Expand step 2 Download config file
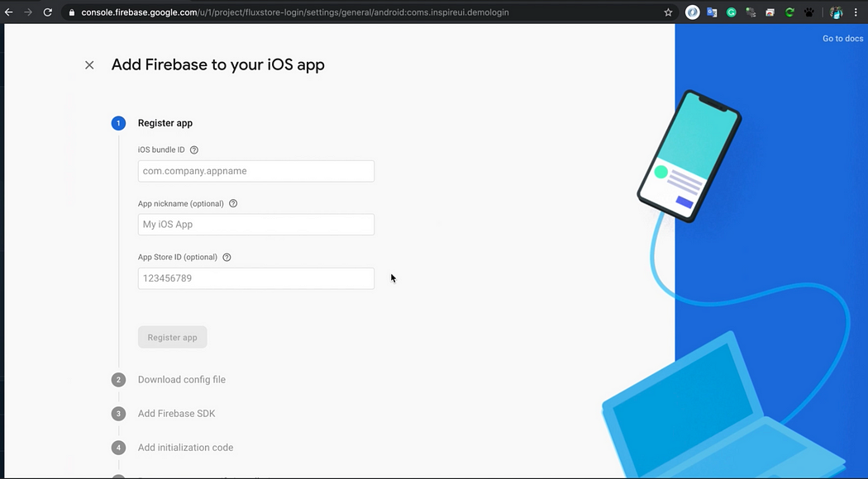Viewport: 868px width, 479px height. 181,380
